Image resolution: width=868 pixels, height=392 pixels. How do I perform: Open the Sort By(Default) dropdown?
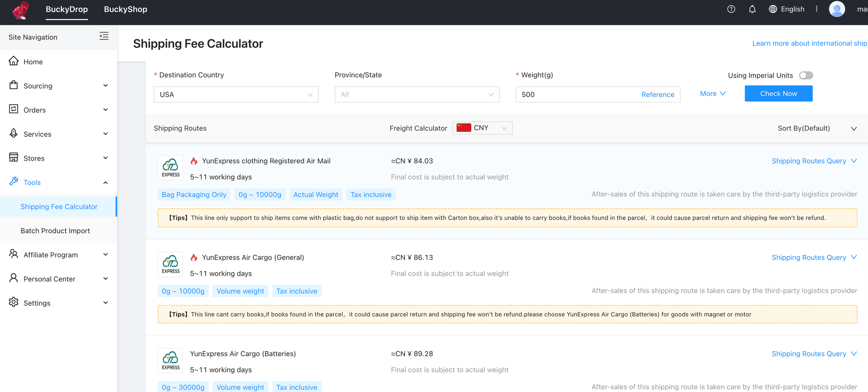point(817,128)
